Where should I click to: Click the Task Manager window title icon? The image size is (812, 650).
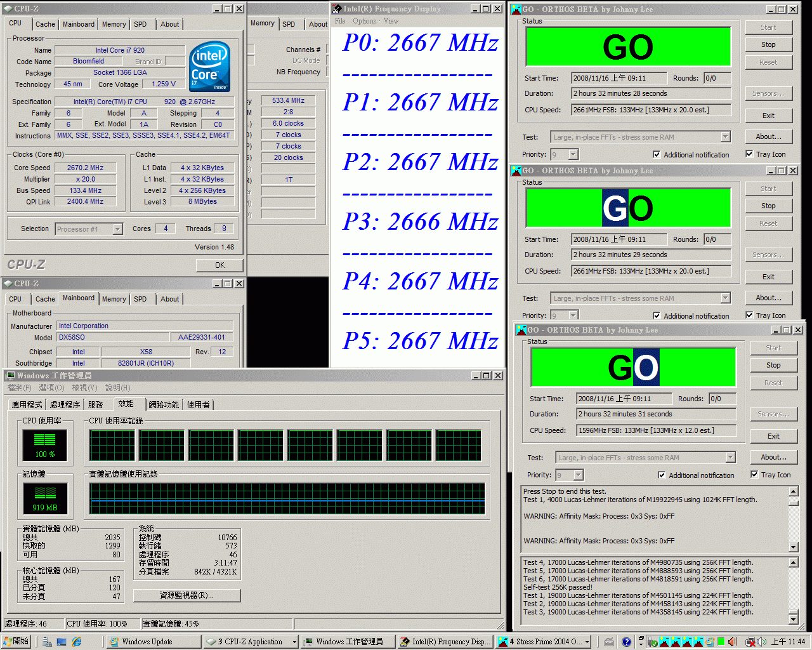pos(10,376)
